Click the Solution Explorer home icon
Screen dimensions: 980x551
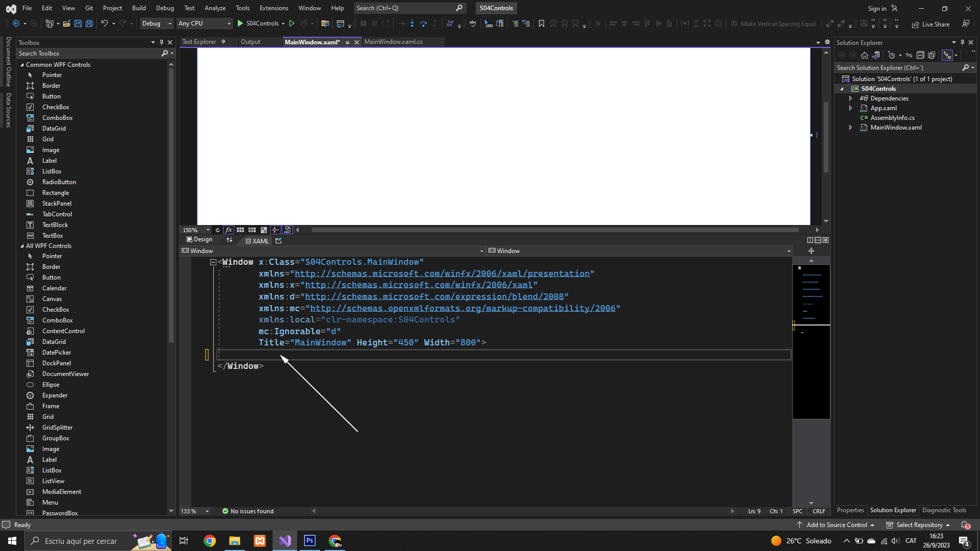point(864,55)
